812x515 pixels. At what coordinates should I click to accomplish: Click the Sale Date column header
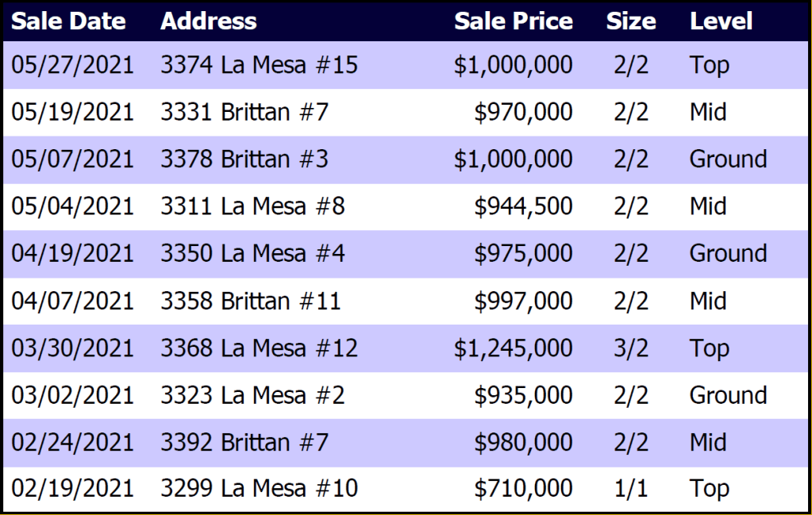(68, 21)
